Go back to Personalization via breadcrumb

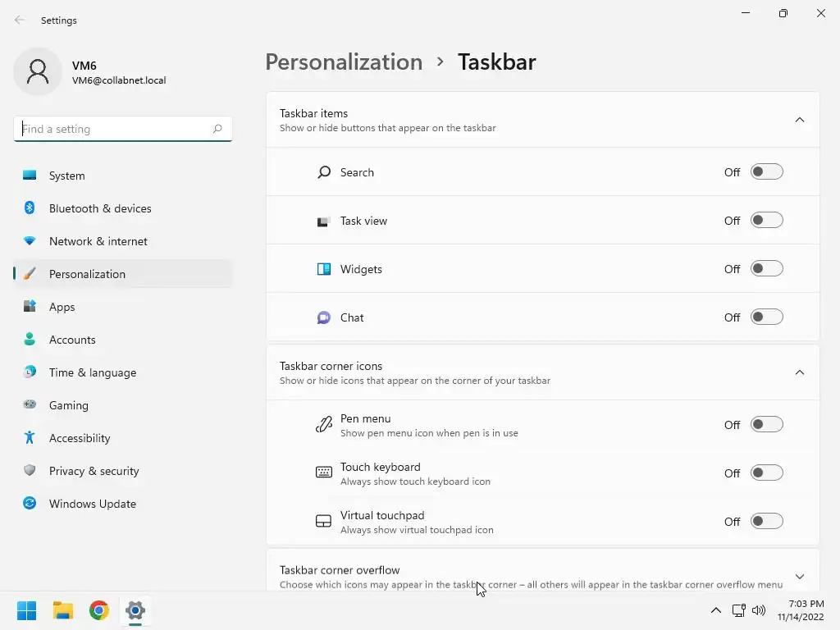(344, 62)
